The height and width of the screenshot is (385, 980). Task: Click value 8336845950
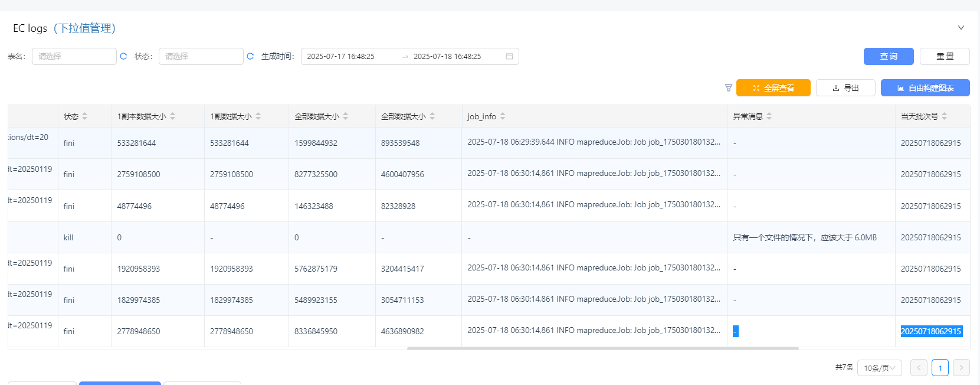coord(316,331)
